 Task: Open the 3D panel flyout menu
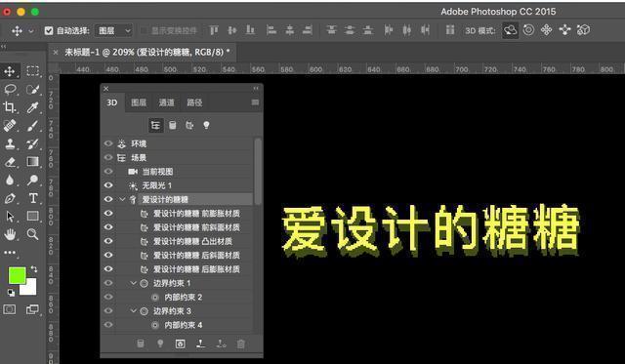[x=255, y=102]
